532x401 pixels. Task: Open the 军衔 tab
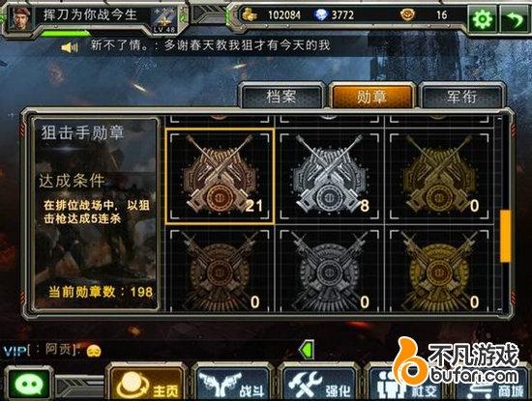pos(461,97)
